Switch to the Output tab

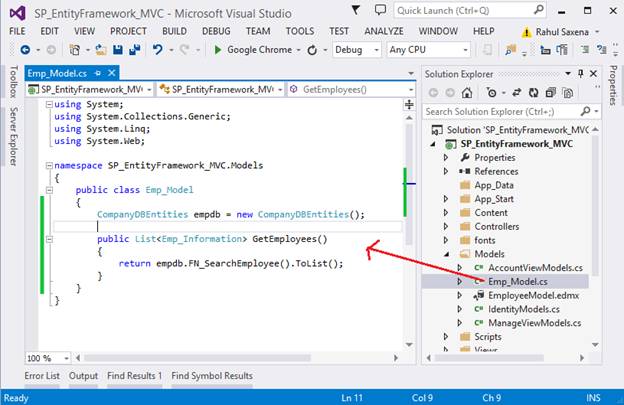[83, 376]
